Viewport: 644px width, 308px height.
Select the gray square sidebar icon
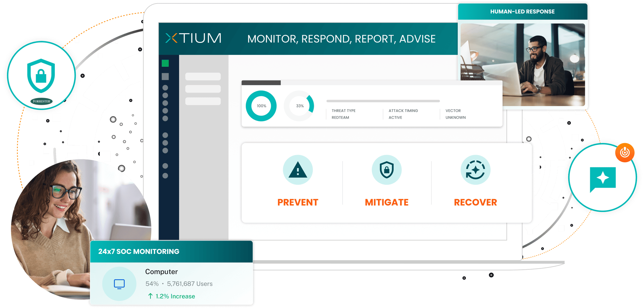coord(165,76)
